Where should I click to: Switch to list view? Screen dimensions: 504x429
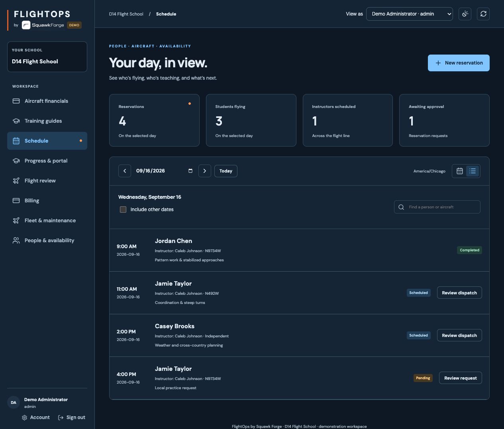(x=473, y=171)
